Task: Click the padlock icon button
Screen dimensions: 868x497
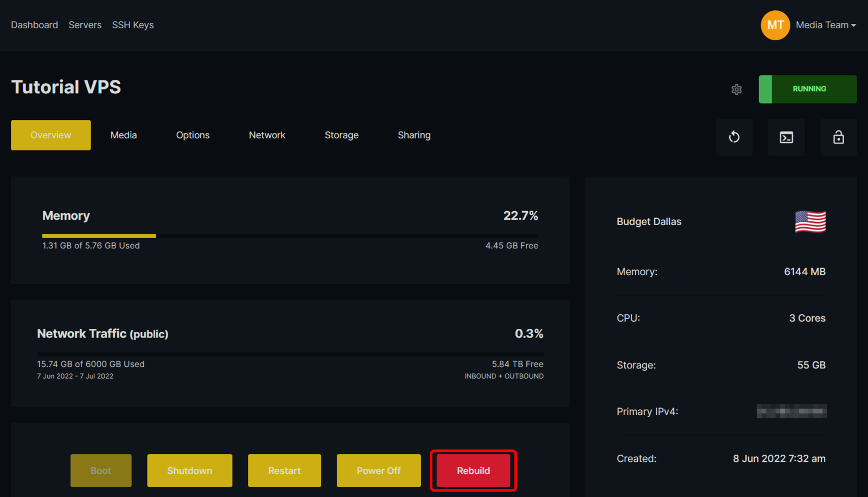Action: [838, 137]
